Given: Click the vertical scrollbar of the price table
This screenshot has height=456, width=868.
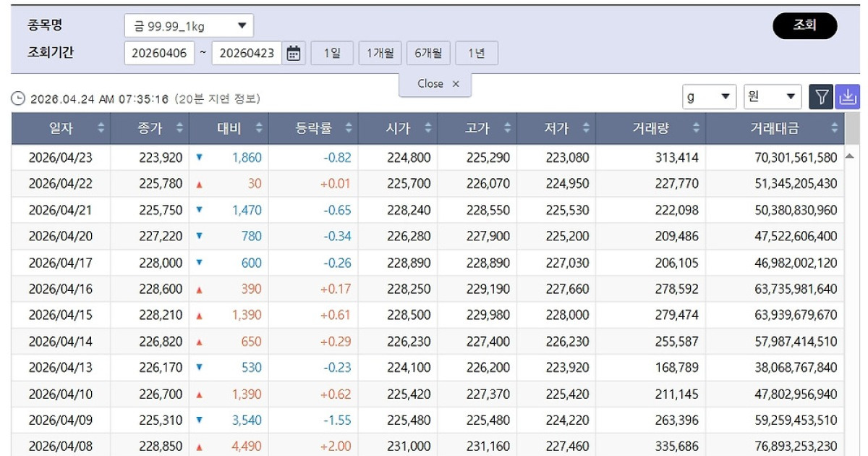Looking at the screenshot, I should pos(854,290).
